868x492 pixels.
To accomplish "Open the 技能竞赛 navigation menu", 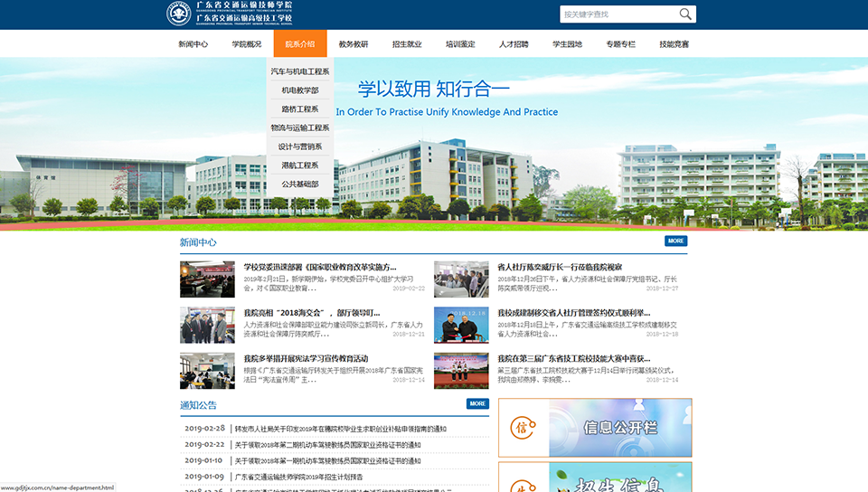I will (x=675, y=44).
